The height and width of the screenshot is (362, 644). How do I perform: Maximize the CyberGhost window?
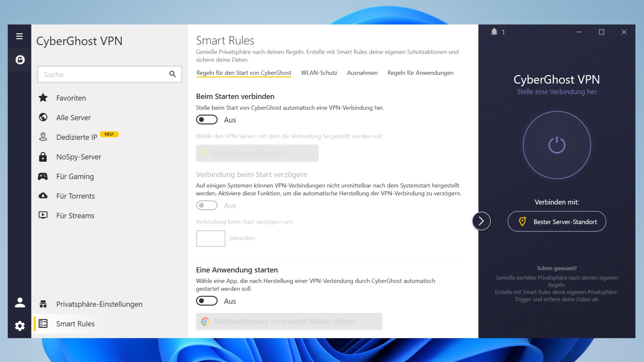click(602, 32)
